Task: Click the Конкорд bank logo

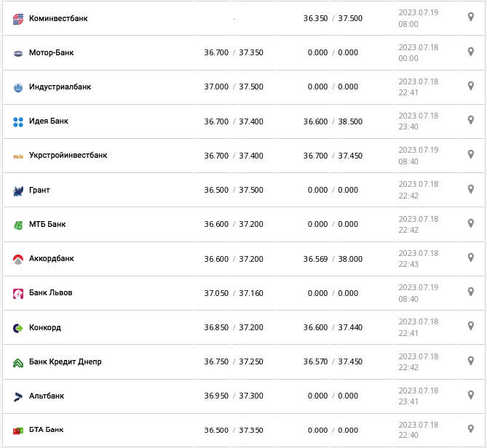Action: [18, 328]
